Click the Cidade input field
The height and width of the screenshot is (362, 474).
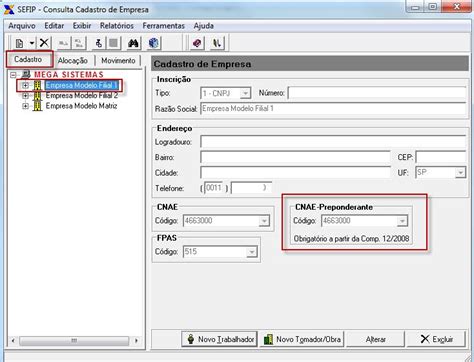coord(295,173)
